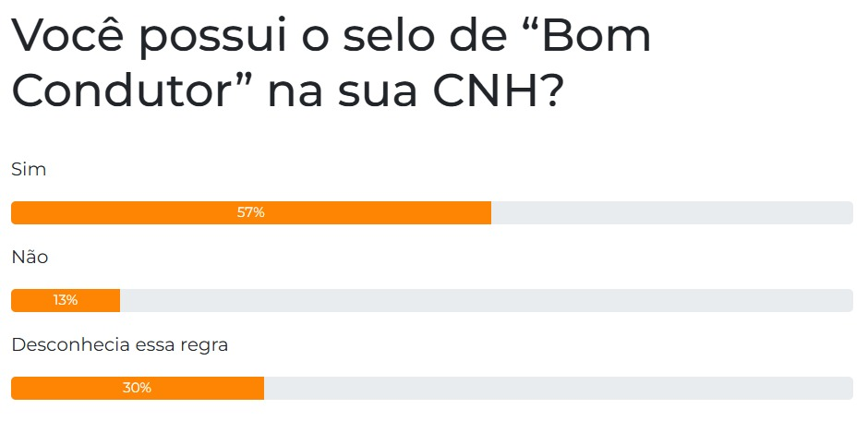Screen dimensions: 868x433
Task: Click the 13% percentage label
Action: 66,300
